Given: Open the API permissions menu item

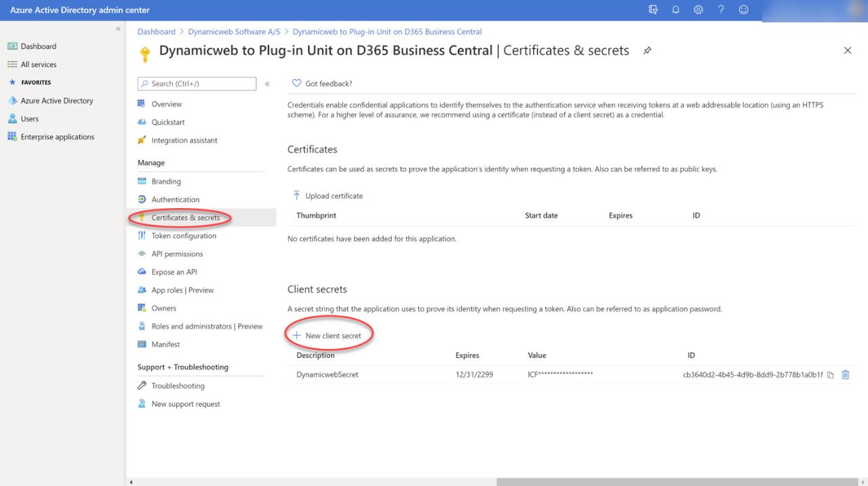Looking at the screenshot, I should pyautogui.click(x=177, y=254).
